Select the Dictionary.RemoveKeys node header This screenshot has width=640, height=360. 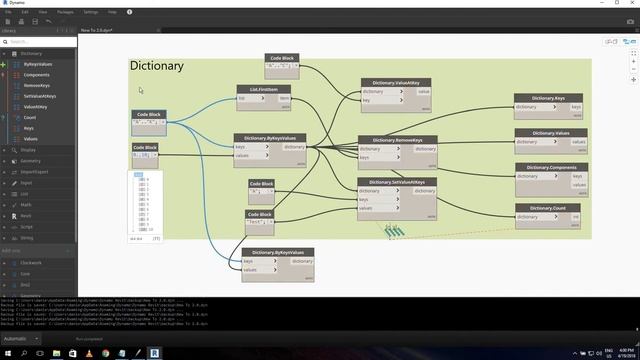click(398, 140)
